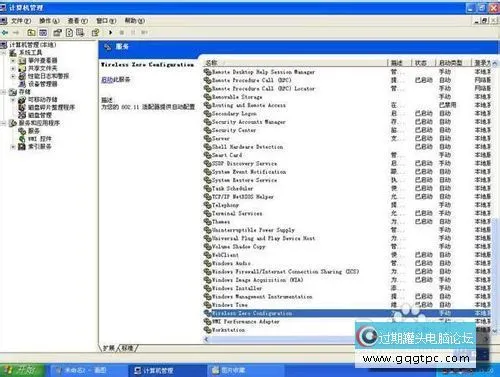The height and width of the screenshot is (377, 500).
Task: Open the 窗口(W) menu
Action: pyautogui.click(x=106, y=21)
